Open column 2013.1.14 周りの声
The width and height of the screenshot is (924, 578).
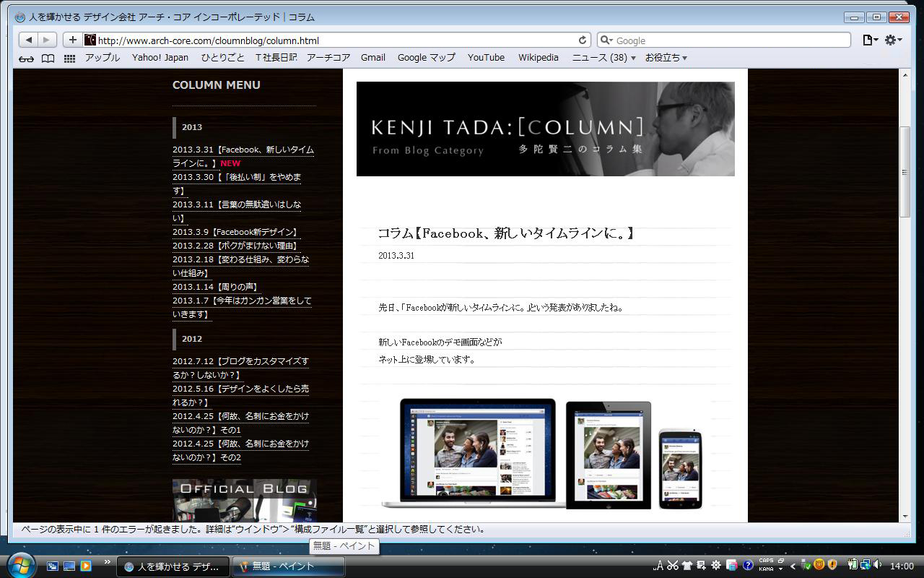click(215, 287)
